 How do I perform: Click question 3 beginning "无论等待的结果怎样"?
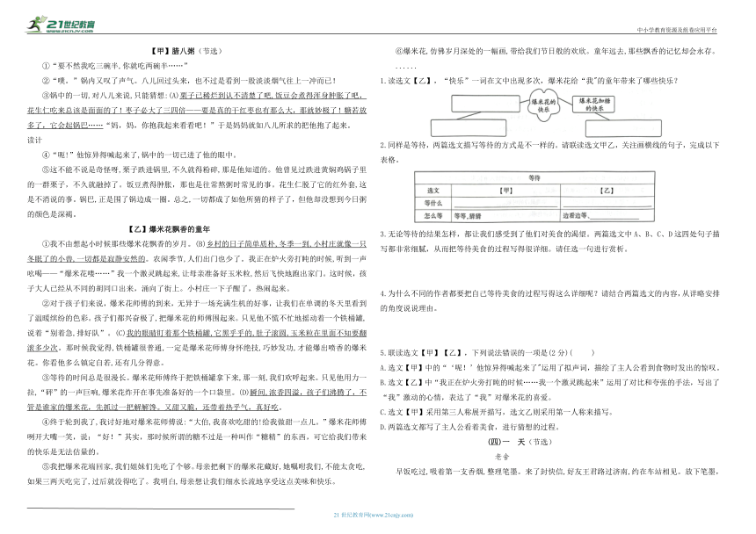(549, 242)
